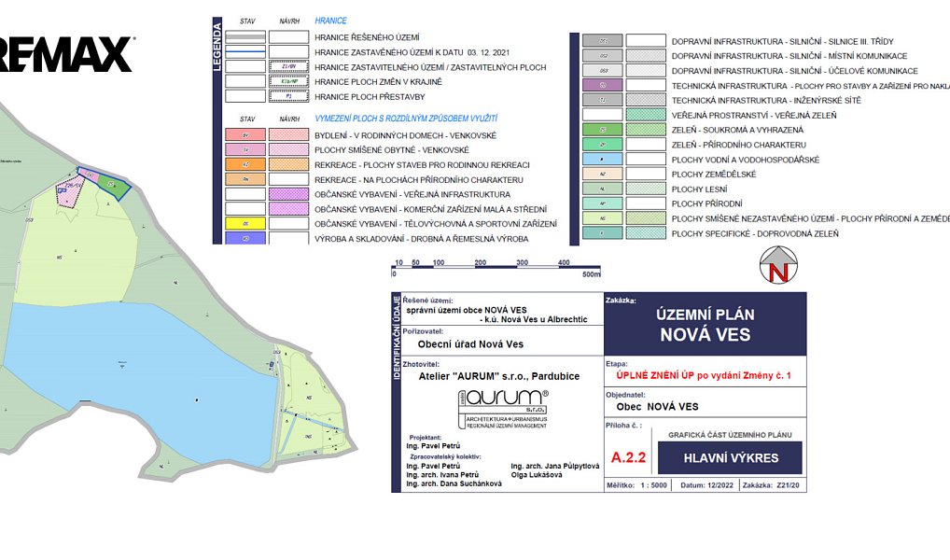The image size is (950, 560).
Task: Click the STAV swatch for Plochy vodní a vodohospodářské
Action: [602, 160]
